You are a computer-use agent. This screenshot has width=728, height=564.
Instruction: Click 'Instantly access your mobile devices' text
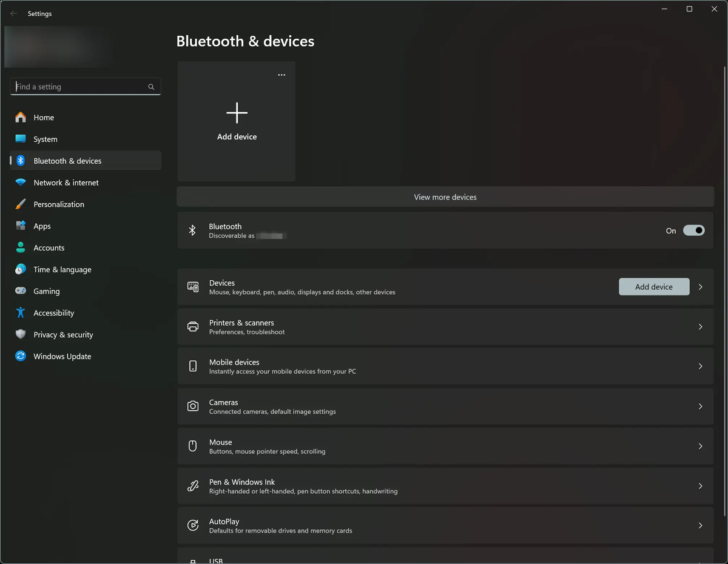pos(283,372)
